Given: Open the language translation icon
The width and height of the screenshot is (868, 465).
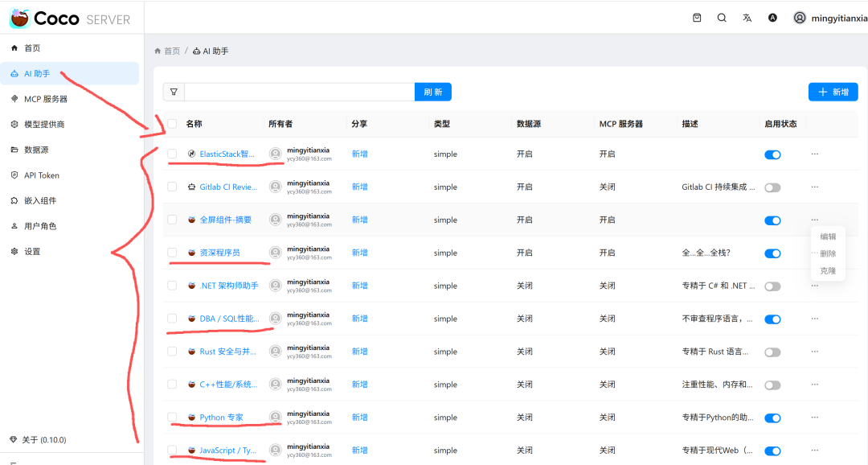Looking at the screenshot, I should 747,18.
